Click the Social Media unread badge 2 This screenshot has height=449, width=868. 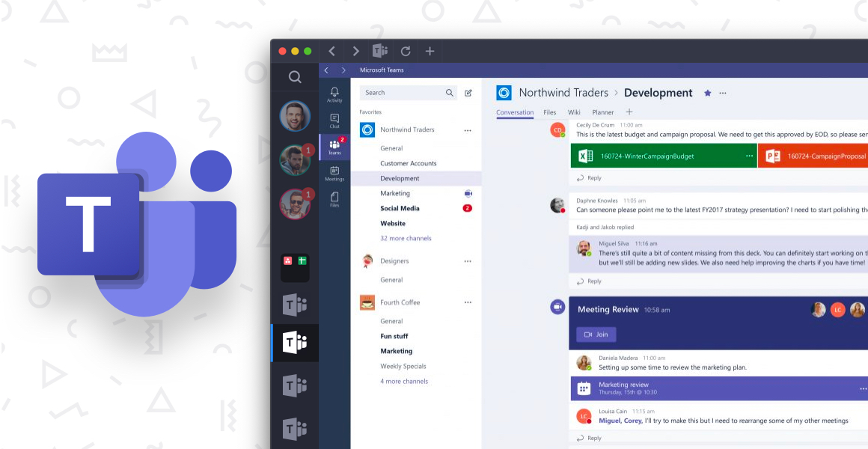467,208
